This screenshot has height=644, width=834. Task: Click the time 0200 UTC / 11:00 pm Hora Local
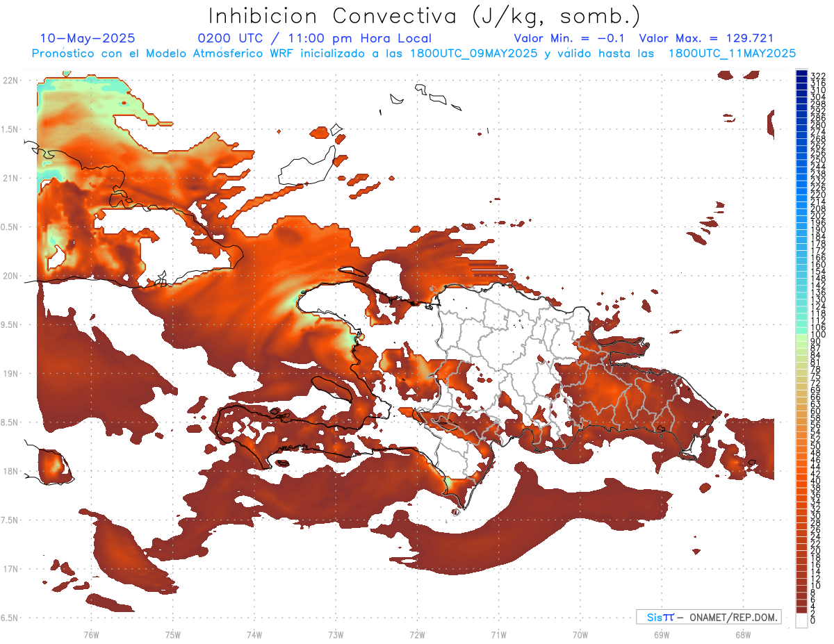(x=315, y=38)
